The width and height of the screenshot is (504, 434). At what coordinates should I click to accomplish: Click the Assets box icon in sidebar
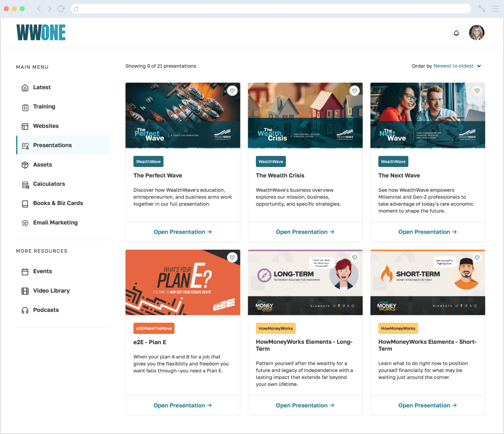pyautogui.click(x=24, y=165)
